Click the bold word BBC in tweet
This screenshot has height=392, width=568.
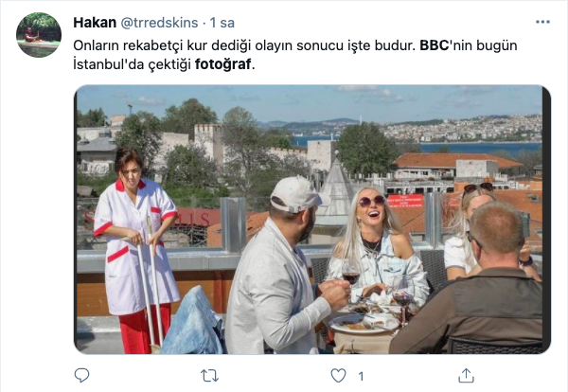(435, 45)
